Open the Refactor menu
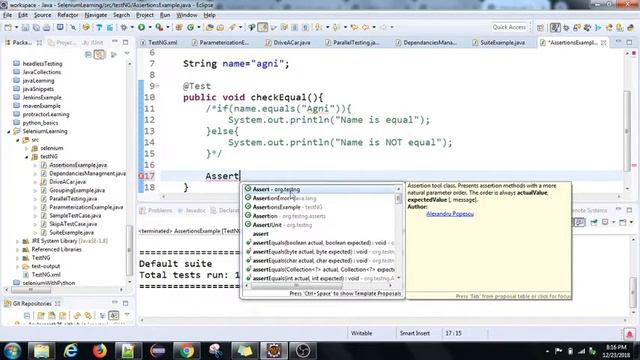 [68, 15]
